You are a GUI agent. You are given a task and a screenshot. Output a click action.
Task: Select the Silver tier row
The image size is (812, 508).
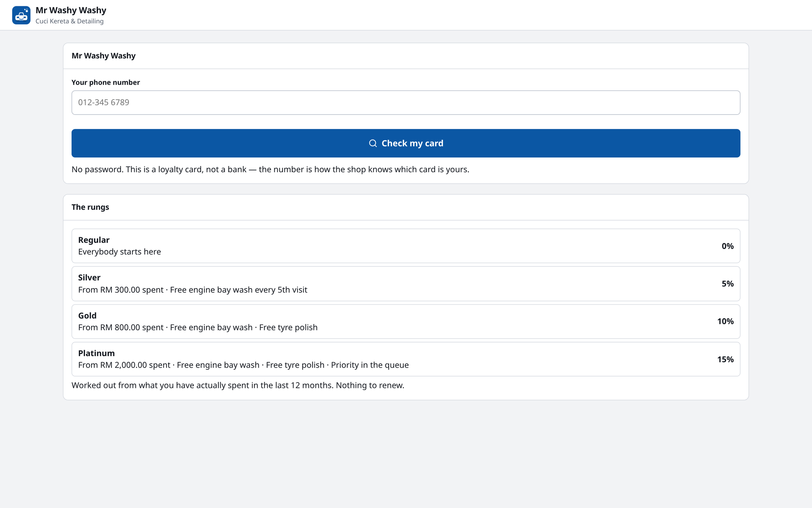pos(406,284)
